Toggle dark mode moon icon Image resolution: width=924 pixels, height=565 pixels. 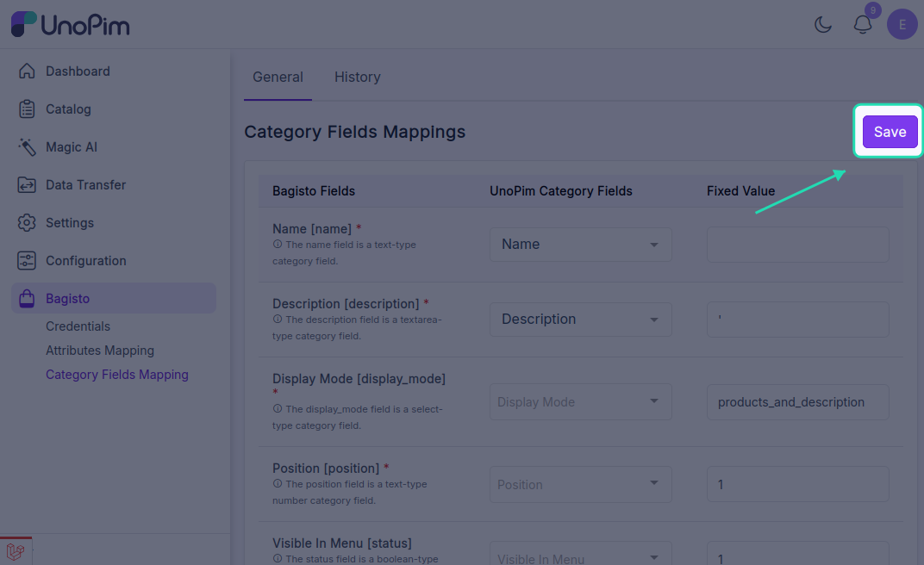click(x=822, y=25)
